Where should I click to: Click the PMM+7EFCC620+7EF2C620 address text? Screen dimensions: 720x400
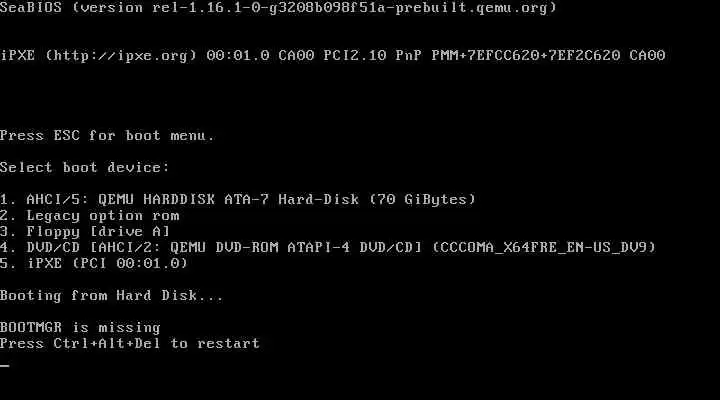click(x=526, y=56)
